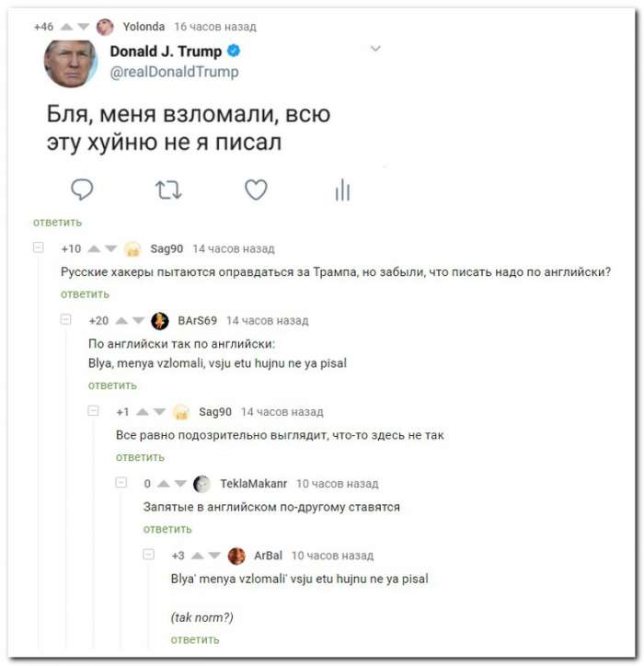Like the tweet with the heart icon
The height and width of the screenshot is (666, 644).
pos(256,189)
